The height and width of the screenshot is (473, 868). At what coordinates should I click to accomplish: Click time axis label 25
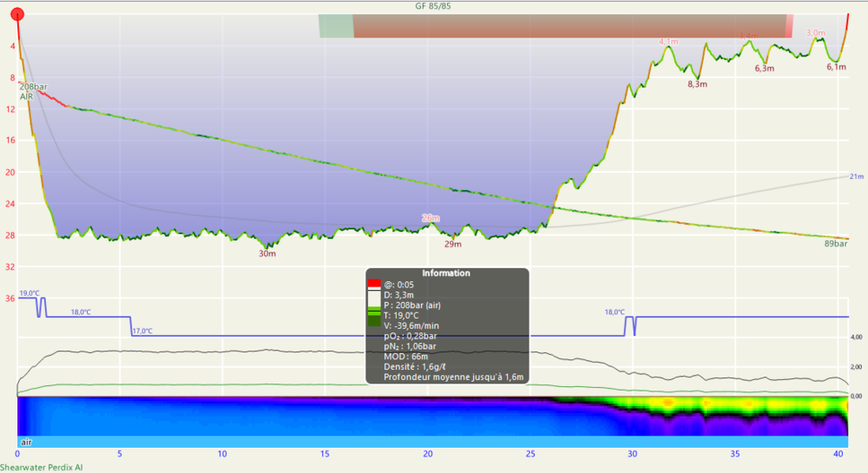(530, 454)
